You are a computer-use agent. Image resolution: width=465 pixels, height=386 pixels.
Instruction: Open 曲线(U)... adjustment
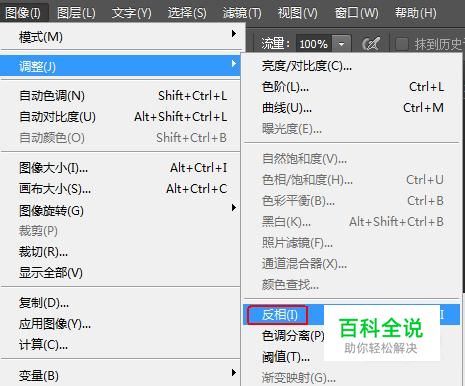pos(351,108)
